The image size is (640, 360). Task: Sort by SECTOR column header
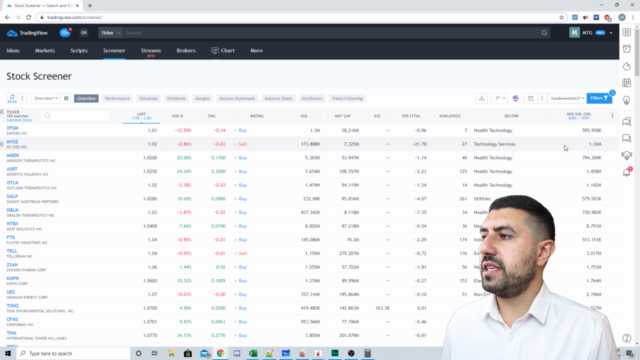point(511,116)
